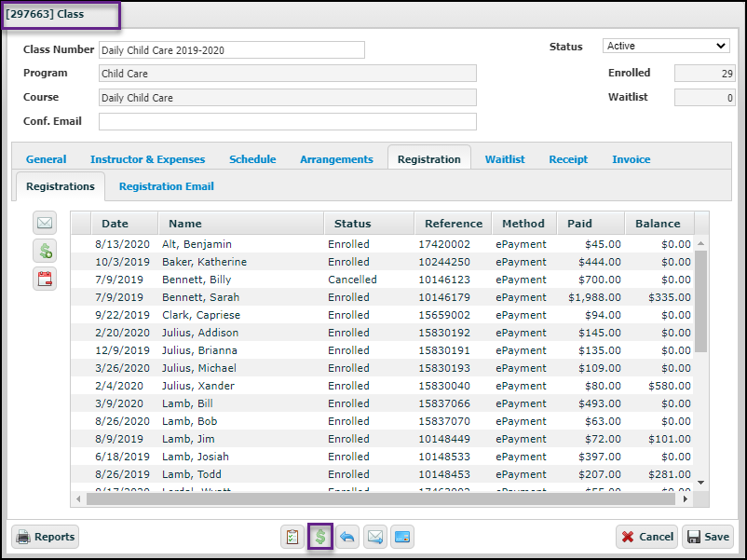
Task: Click the Waitlist count field showing 0
Action: (704, 98)
